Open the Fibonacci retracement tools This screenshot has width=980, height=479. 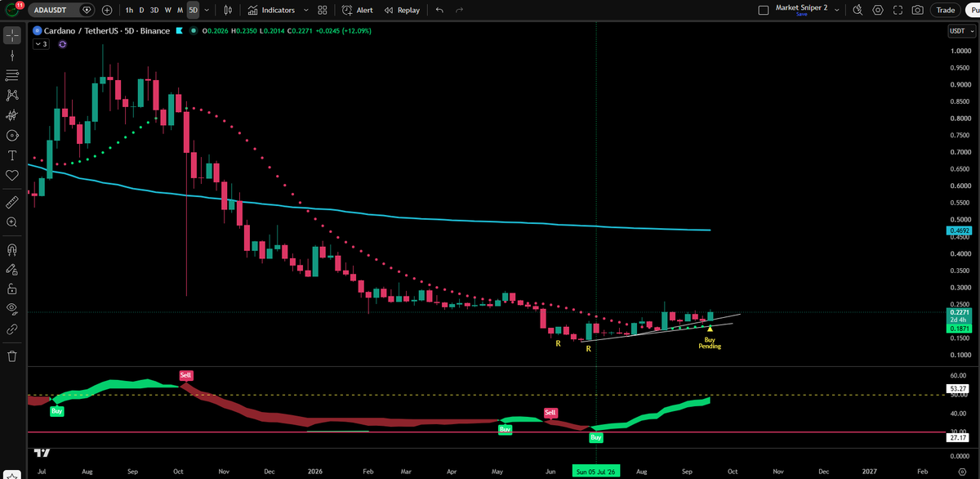click(x=12, y=75)
